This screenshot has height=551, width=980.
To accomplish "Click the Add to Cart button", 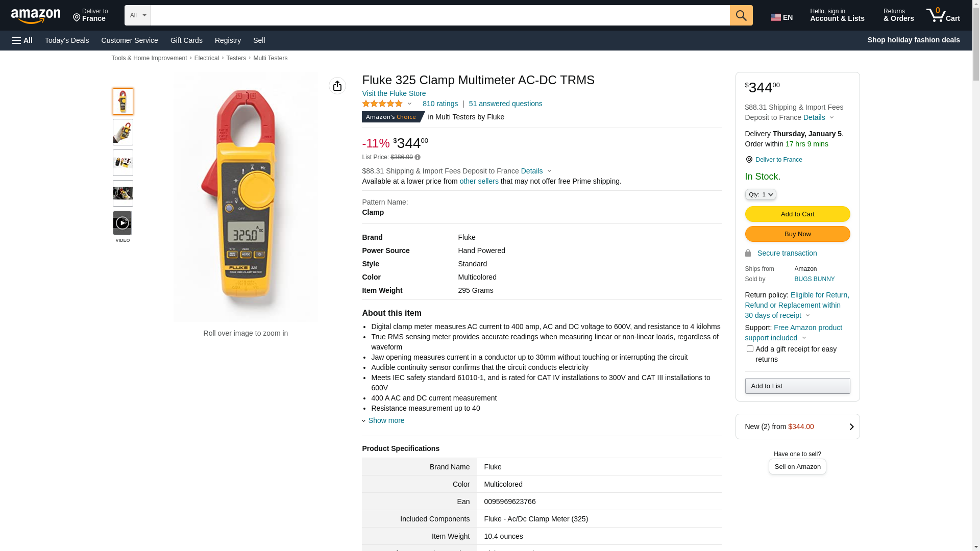I will click(797, 214).
